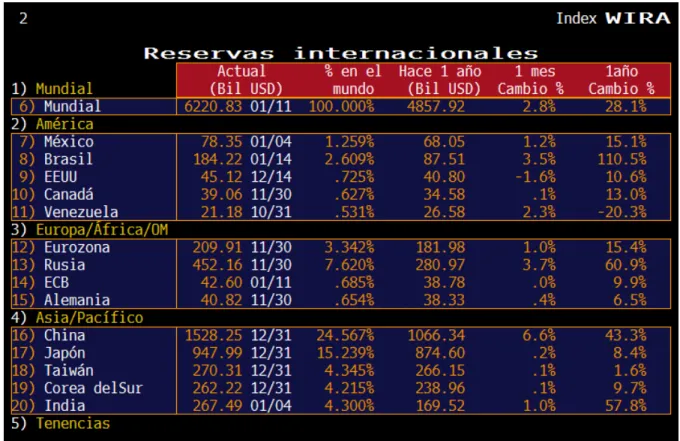Click the page number 2

click(23, 18)
